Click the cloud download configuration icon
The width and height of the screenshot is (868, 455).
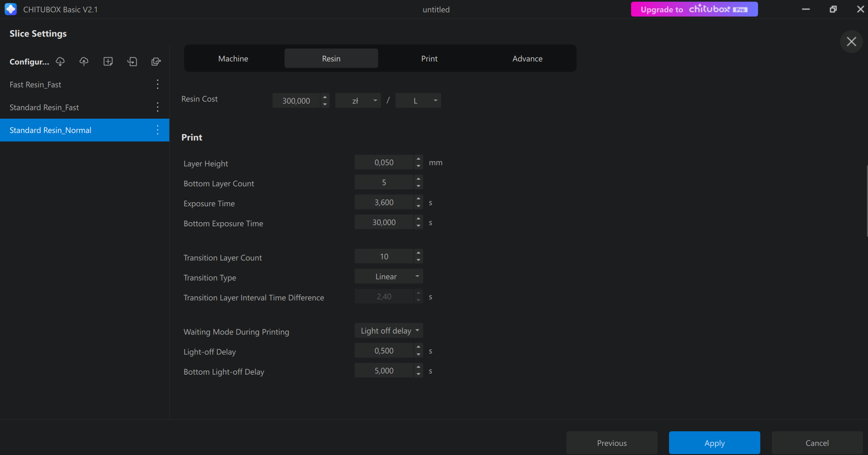(x=60, y=62)
